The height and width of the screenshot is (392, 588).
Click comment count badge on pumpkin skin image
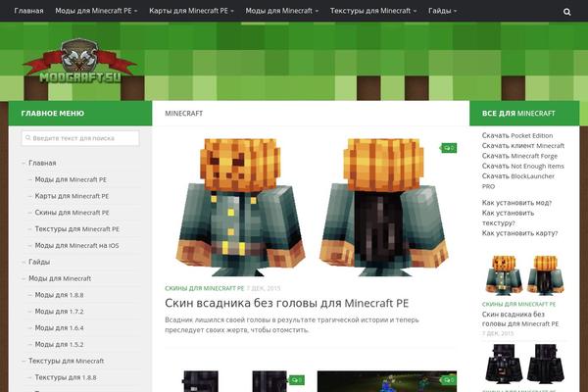[449, 148]
